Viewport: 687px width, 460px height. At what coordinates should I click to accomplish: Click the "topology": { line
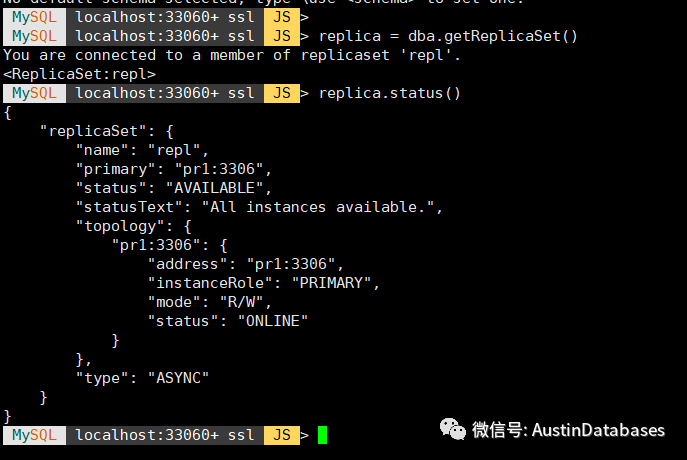point(134,226)
